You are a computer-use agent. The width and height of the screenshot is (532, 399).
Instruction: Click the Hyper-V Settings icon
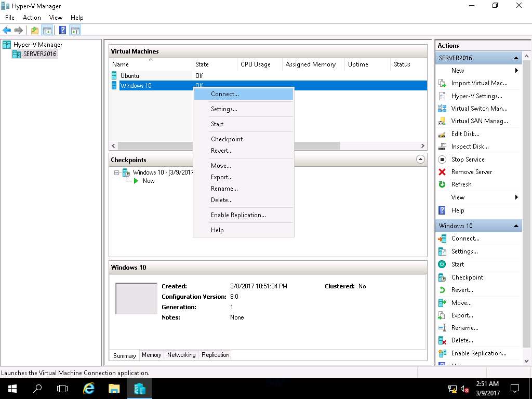(x=442, y=96)
